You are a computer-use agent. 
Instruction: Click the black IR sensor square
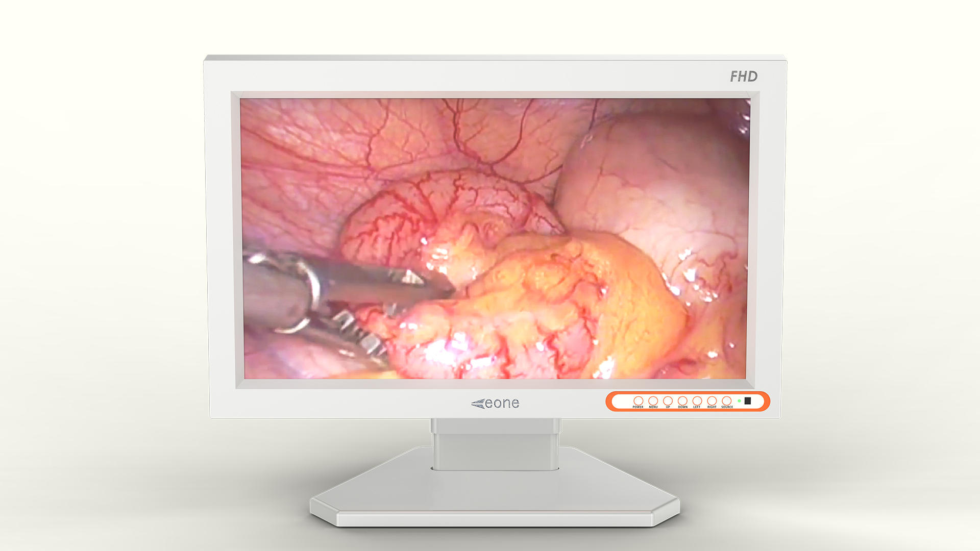(x=748, y=401)
